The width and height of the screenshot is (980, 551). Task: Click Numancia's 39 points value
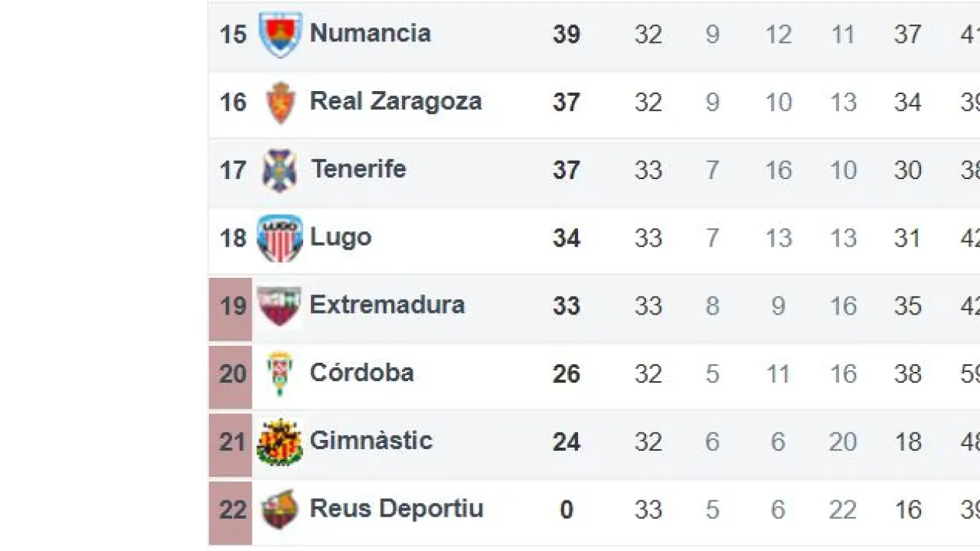point(567,34)
